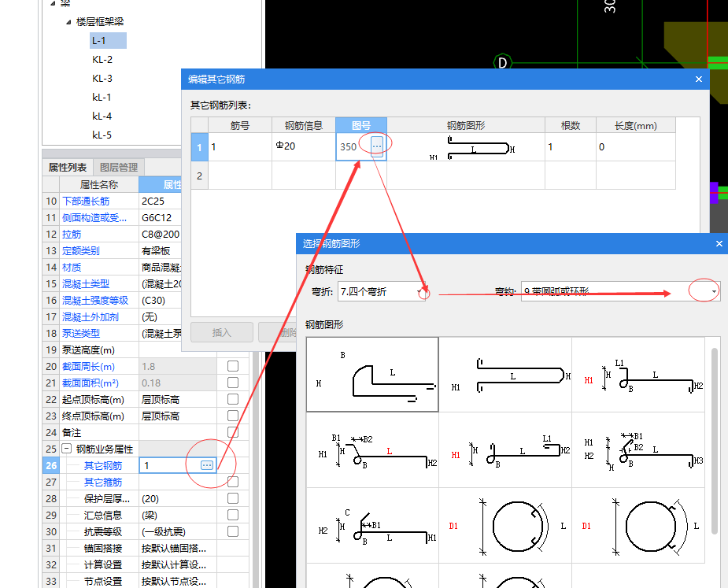This screenshot has height=588, width=728.
Task: Select rebar shape with L1, H1 and H2 labels
Action: [x=638, y=375]
